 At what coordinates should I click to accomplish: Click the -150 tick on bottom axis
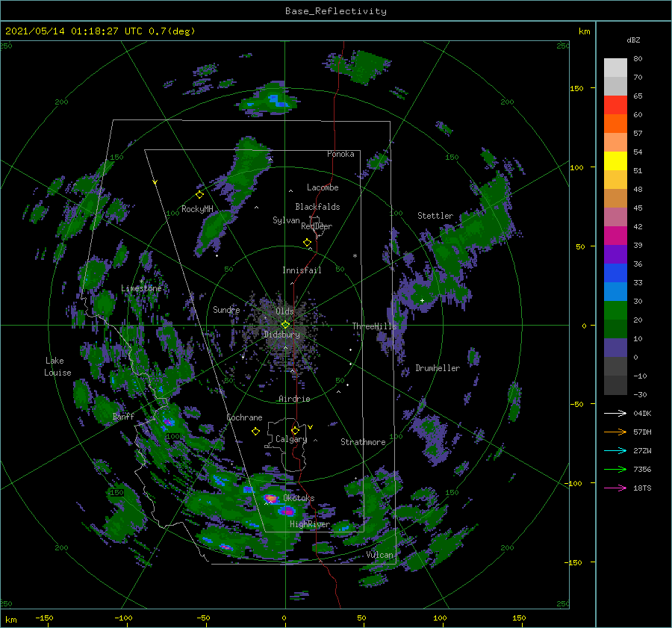[44, 618]
